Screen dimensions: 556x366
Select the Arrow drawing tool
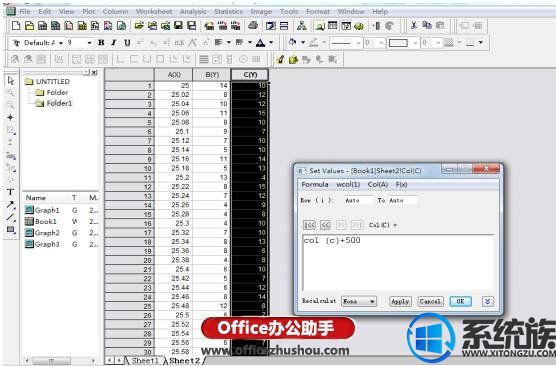10,205
